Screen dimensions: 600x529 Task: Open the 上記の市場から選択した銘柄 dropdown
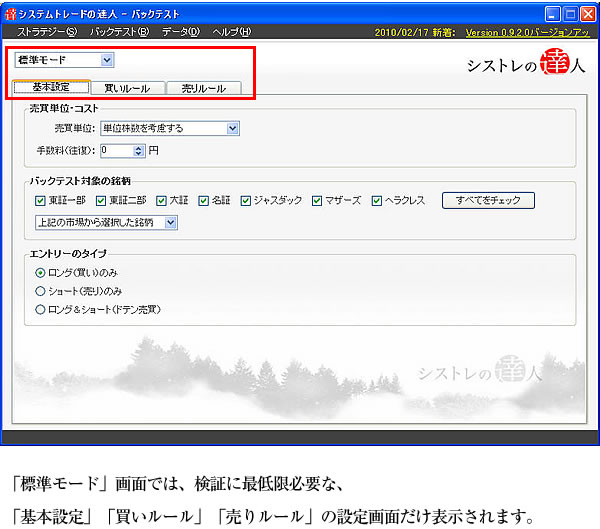tap(171, 222)
